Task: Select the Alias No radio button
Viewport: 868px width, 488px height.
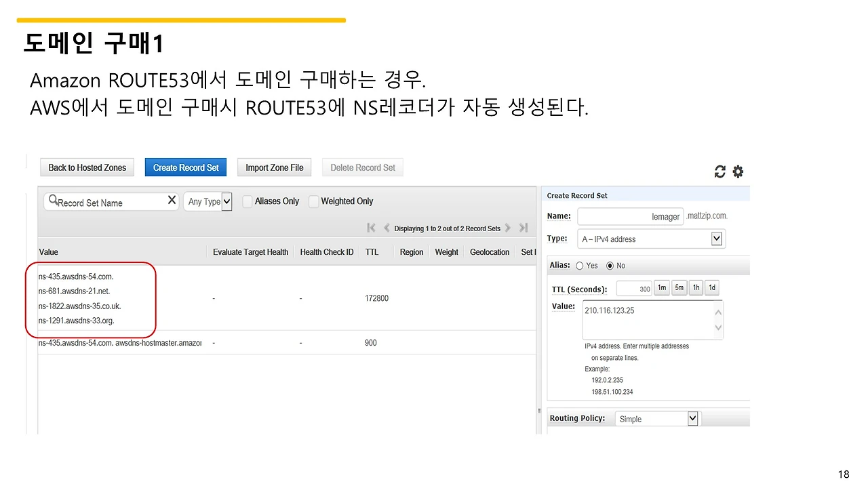Action: pos(610,266)
